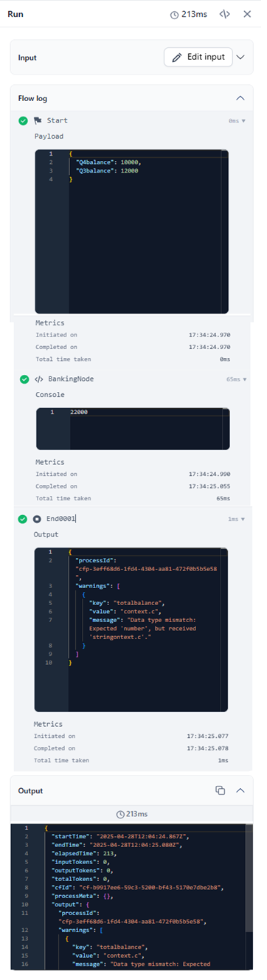This screenshot has width=267, height=980.
Task: Click the stop-circle icon of End0001
Action: pyautogui.click(x=38, y=519)
